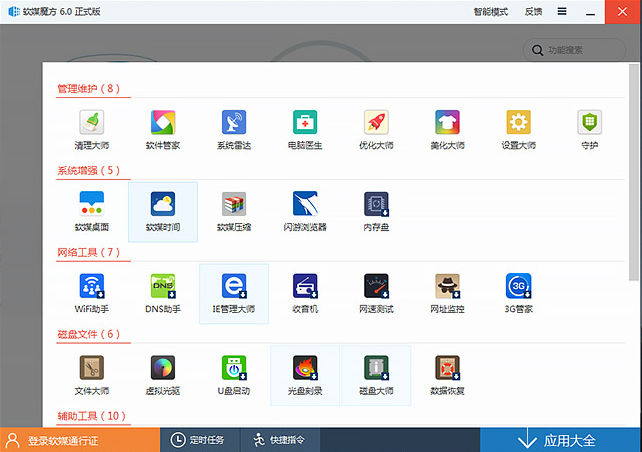Open U盘启动 USB boot tool
Screen dimensions: 642x452
[234, 368]
